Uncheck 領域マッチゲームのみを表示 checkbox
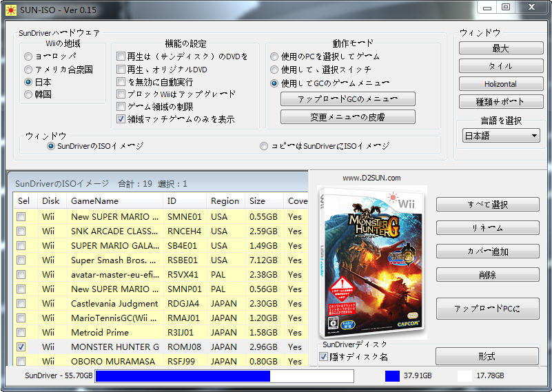Screen dimensions: 552x392 pos(121,119)
